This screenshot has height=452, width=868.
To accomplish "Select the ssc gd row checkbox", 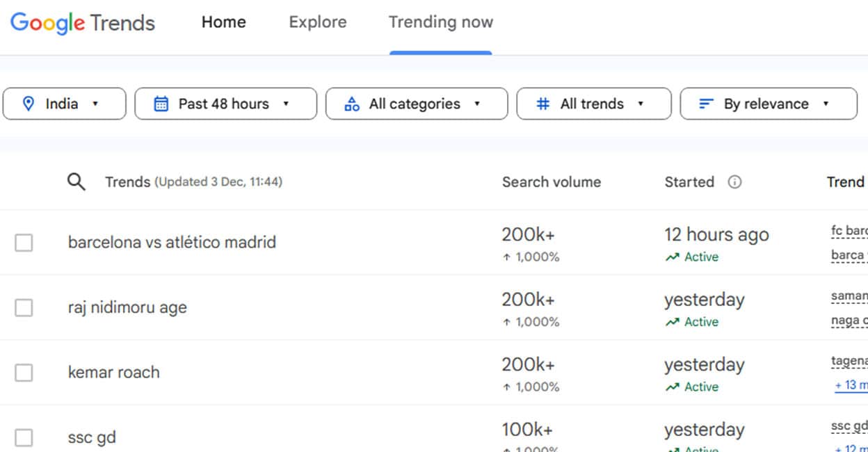I will [24, 437].
